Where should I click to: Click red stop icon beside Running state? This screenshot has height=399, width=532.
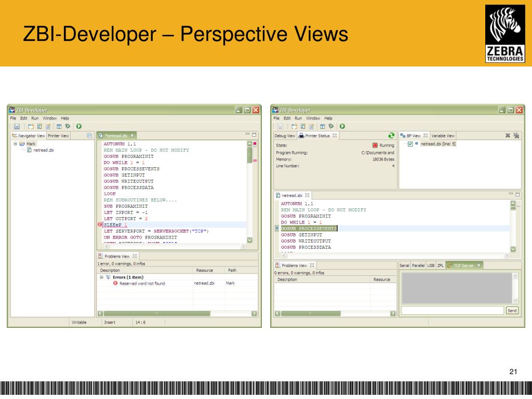click(x=375, y=145)
